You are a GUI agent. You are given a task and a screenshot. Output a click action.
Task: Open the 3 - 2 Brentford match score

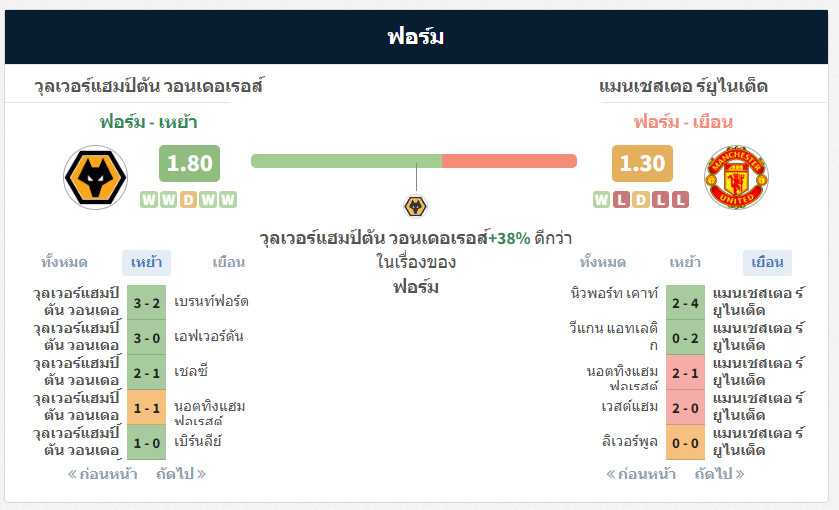coord(147,303)
